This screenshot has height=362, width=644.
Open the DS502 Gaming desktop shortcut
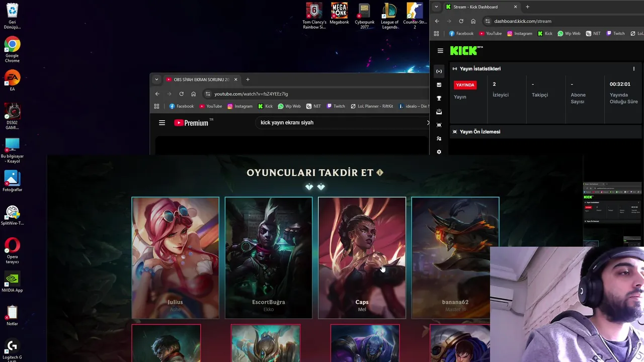click(12, 117)
